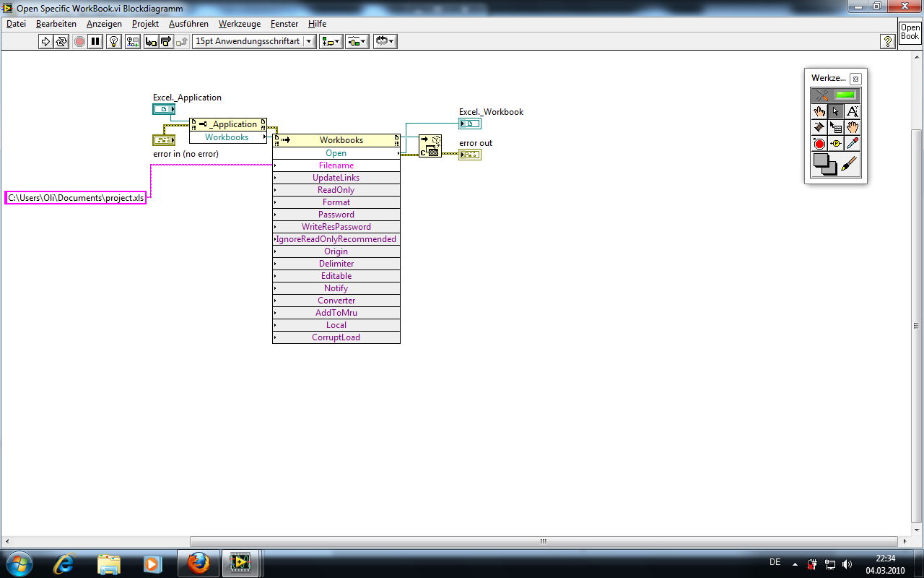This screenshot has width=924, height=578.
Task: Click the ReadOnly parameter input
Action: pyautogui.click(x=336, y=190)
